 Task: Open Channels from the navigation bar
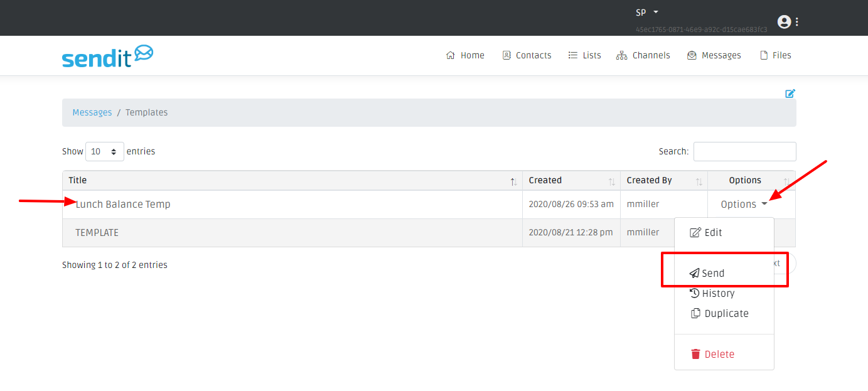click(643, 55)
